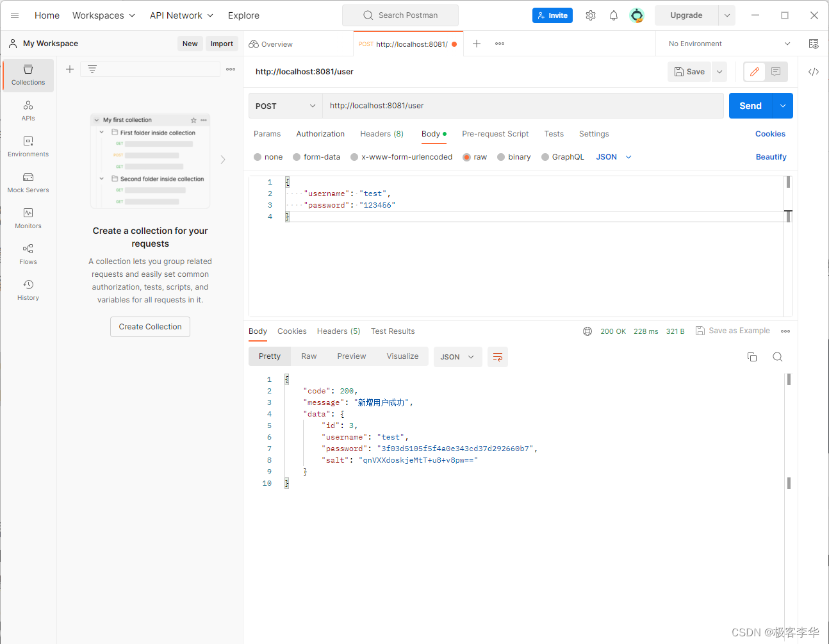
Task: Select the none body type
Action: click(x=268, y=157)
